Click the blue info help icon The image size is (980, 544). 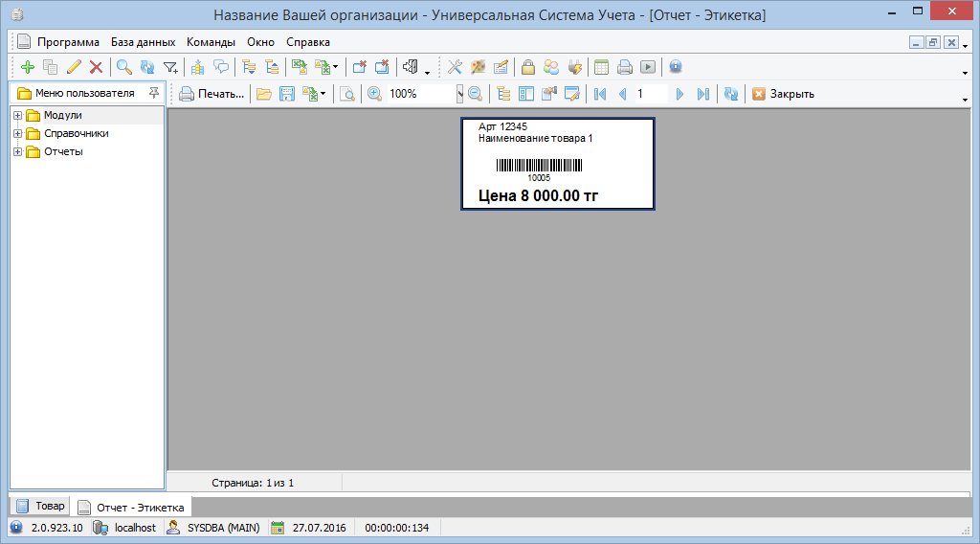[675, 67]
